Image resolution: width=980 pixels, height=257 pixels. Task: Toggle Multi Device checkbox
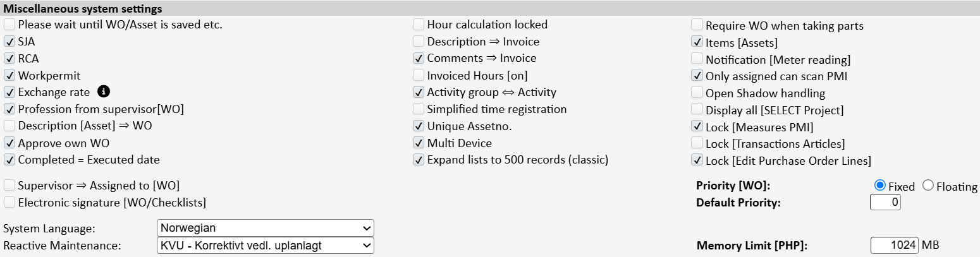[419, 143]
